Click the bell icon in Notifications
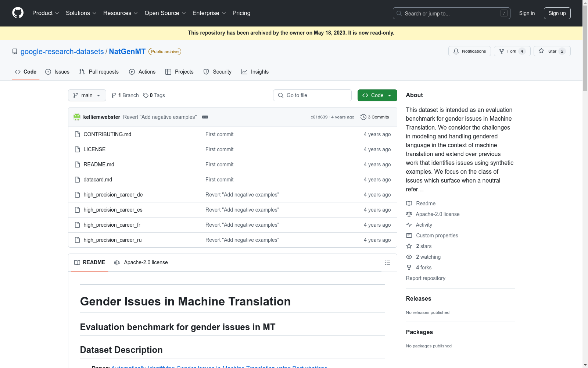This screenshot has width=588, height=368. [456, 51]
